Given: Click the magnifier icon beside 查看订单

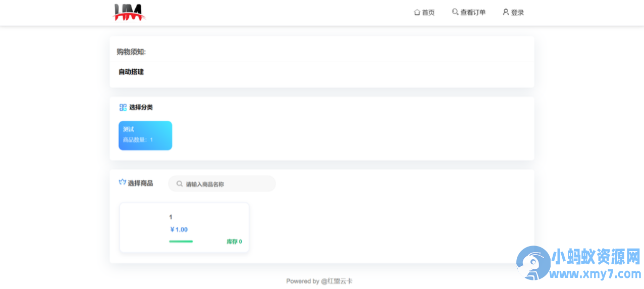Looking at the screenshot, I should pyautogui.click(x=455, y=12).
